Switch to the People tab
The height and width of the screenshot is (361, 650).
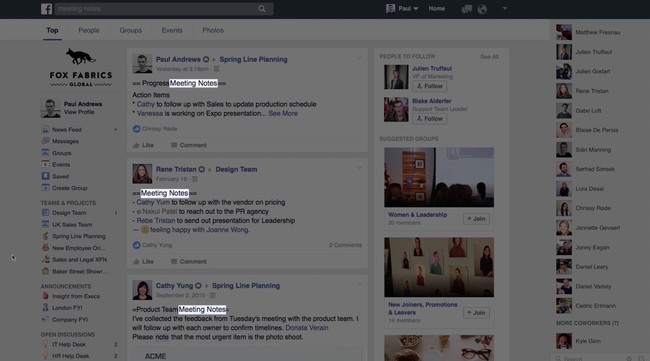pyautogui.click(x=89, y=30)
